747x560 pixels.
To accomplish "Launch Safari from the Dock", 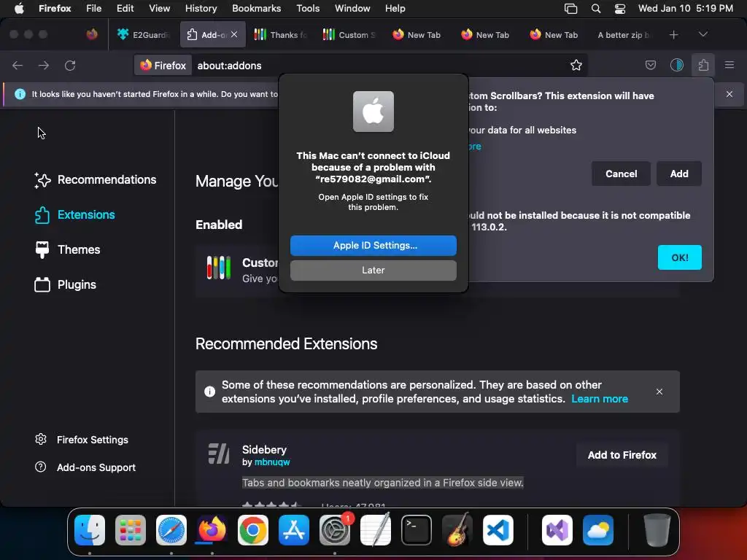I will (x=171, y=530).
